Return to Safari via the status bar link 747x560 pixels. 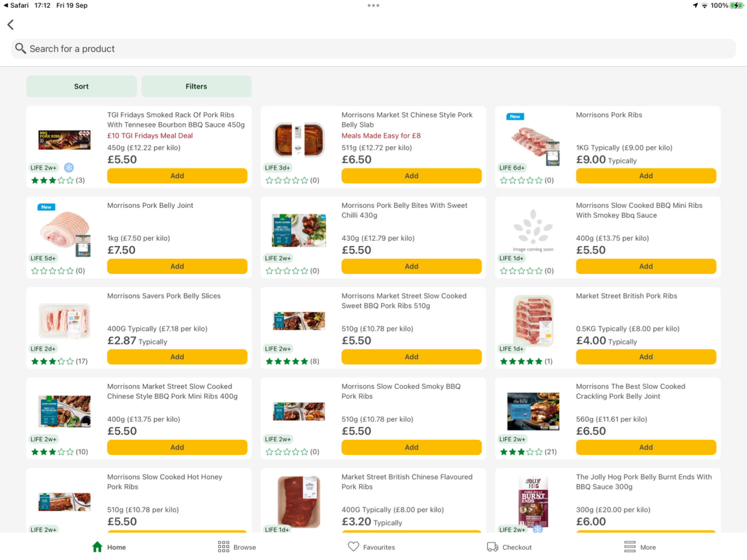16,5
